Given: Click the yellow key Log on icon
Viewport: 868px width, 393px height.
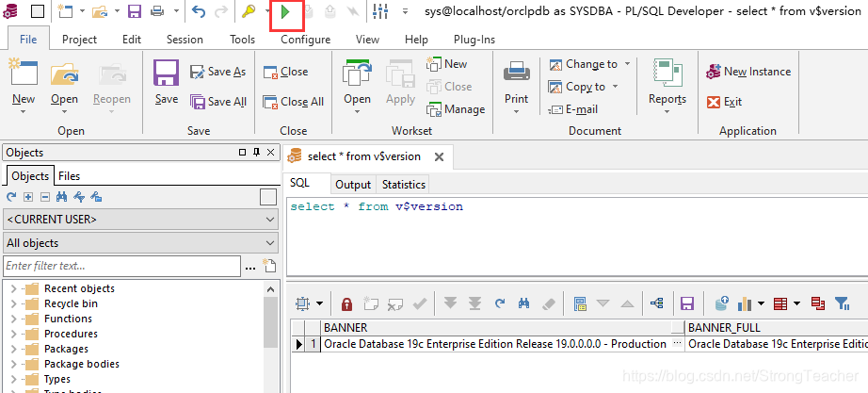Looking at the screenshot, I should pos(248,11).
